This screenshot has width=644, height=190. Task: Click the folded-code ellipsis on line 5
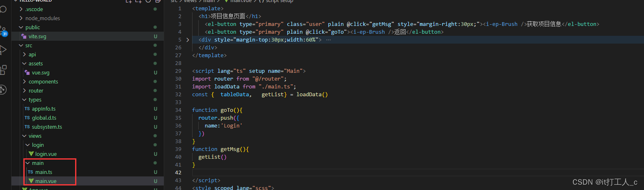point(328,40)
